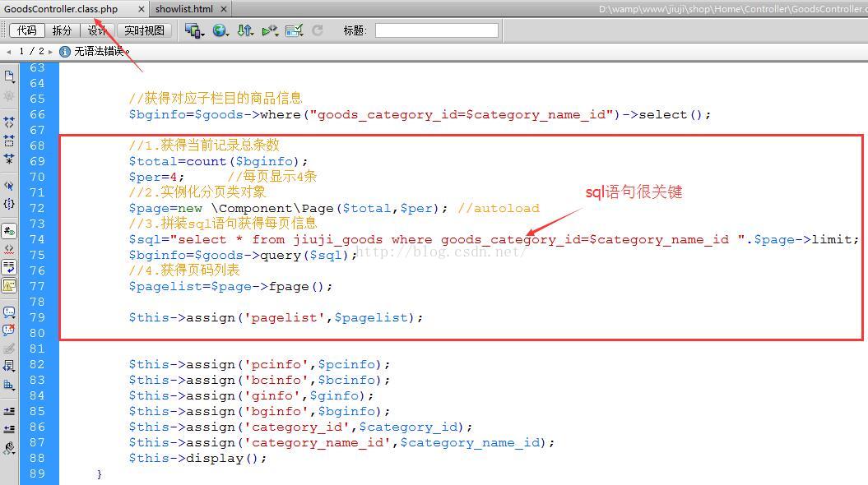Click the //autoload comment
Image resolution: width=868 pixels, height=485 pixels.
point(499,208)
